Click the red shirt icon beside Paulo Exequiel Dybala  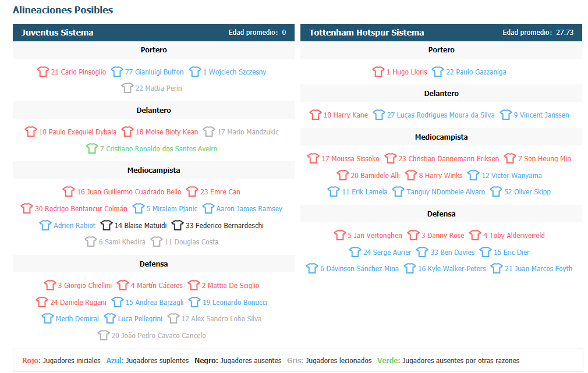pyautogui.click(x=31, y=132)
